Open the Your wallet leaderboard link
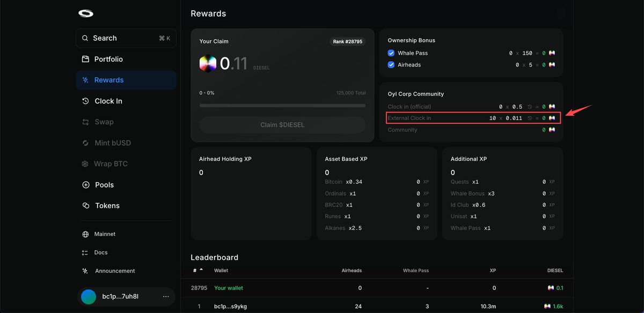Image resolution: width=644 pixels, height=313 pixels. [x=229, y=288]
